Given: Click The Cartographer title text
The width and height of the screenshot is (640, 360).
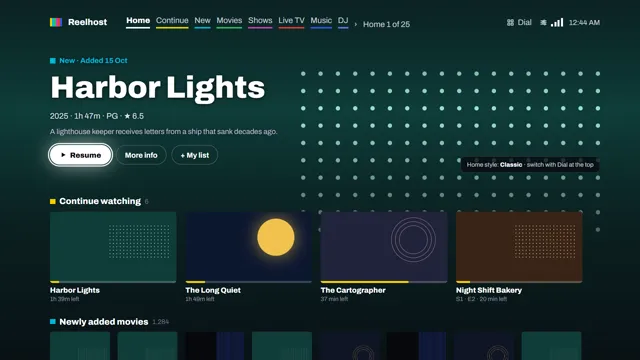Looking at the screenshot, I should pyautogui.click(x=353, y=290).
